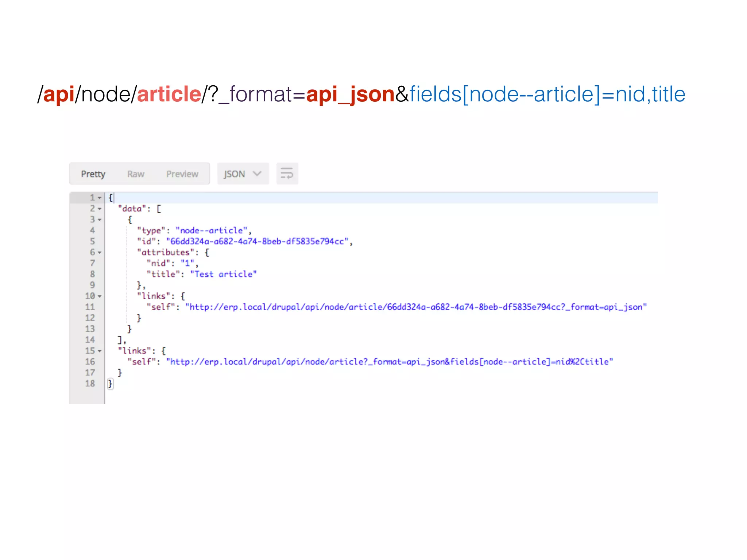Collapse the object fold at line 3

click(x=99, y=220)
